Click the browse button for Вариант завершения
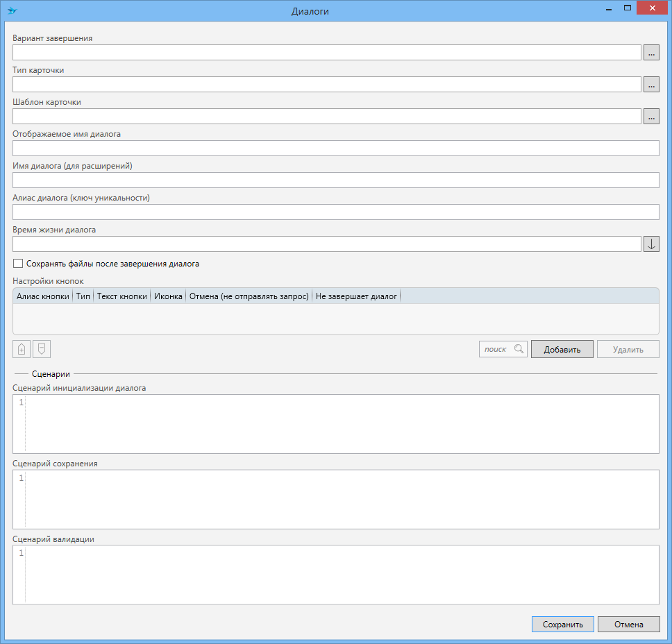The width and height of the screenshot is (672, 644). [x=650, y=53]
